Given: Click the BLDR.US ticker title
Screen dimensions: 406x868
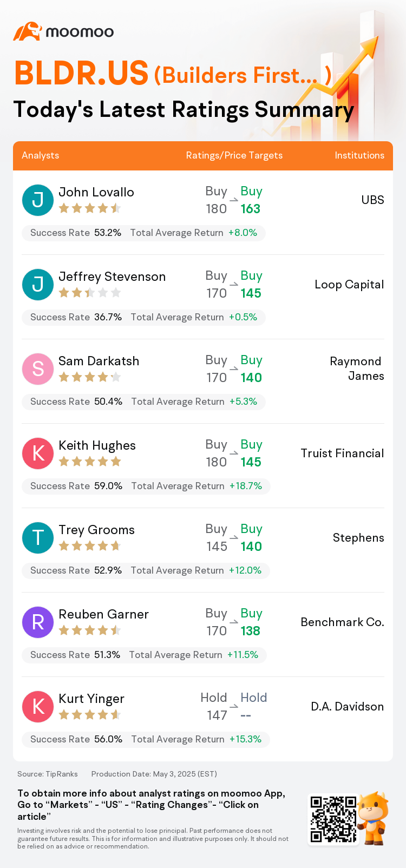Looking at the screenshot, I should click(81, 73).
